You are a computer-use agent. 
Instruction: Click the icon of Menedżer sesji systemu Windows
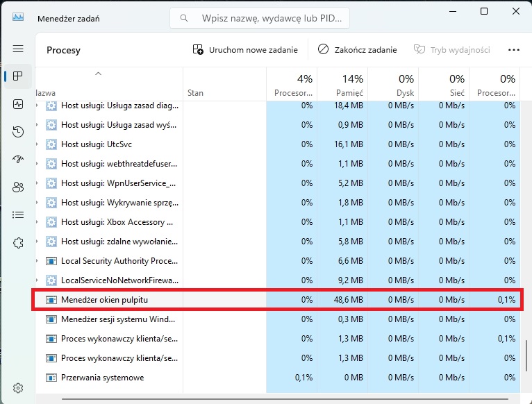(51, 319)
